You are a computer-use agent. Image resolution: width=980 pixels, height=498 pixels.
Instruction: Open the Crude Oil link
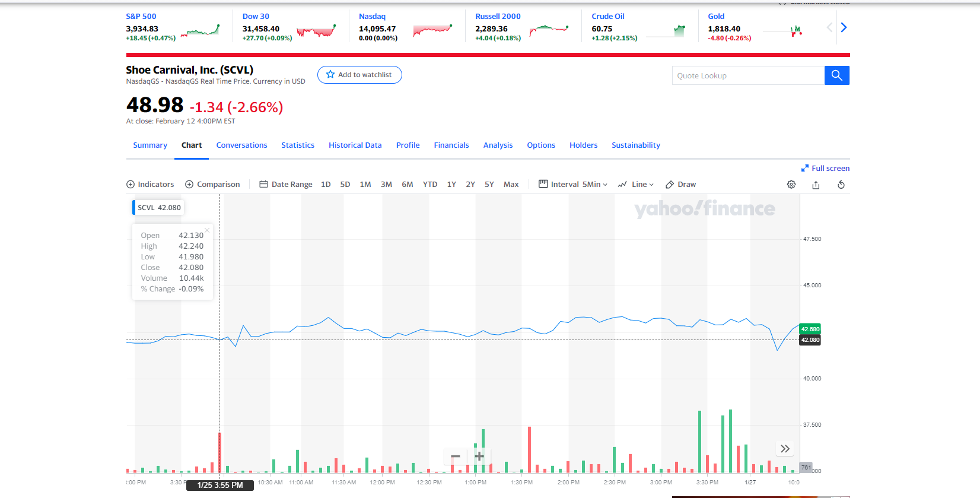point(608,17)
